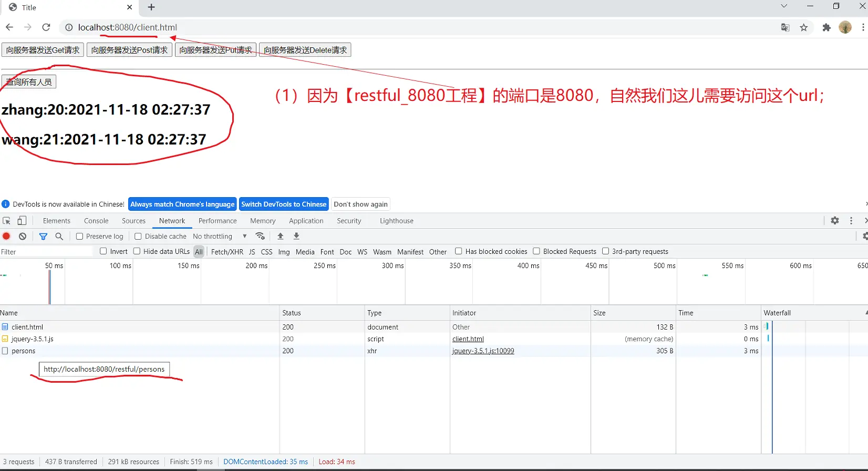Bookmark this page with star icon
The image size is (868, 471).
coord(803,27)
